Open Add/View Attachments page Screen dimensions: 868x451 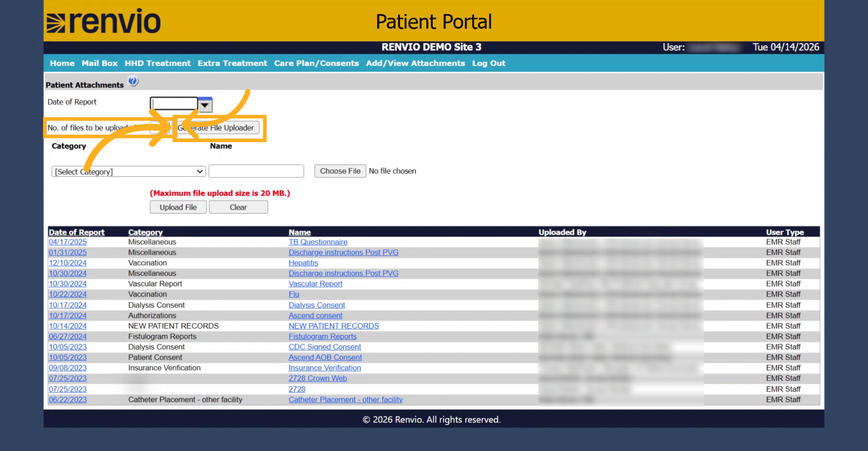(415, 63)
